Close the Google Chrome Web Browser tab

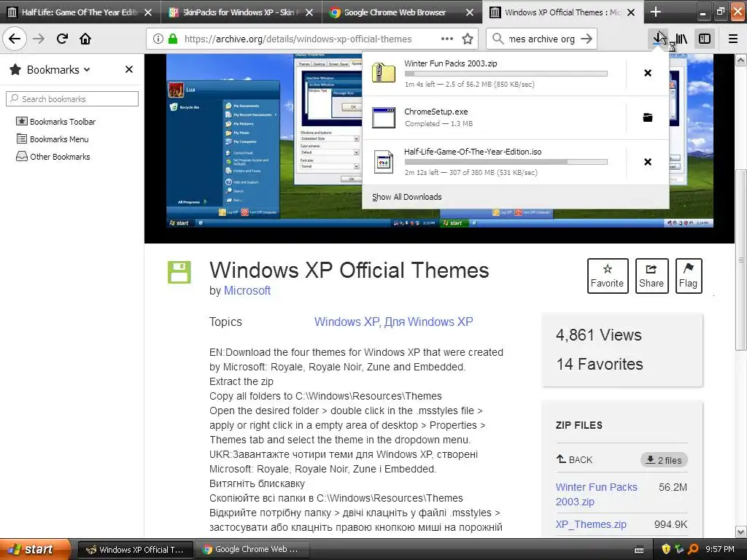click(x=470, y=12)
